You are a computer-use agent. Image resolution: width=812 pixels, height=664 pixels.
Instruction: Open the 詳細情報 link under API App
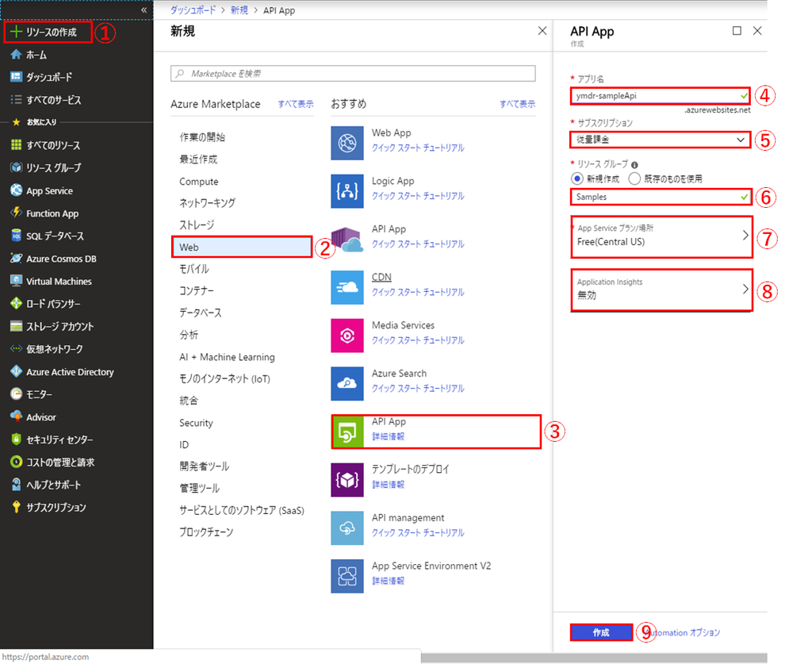(x=388, y=436)
